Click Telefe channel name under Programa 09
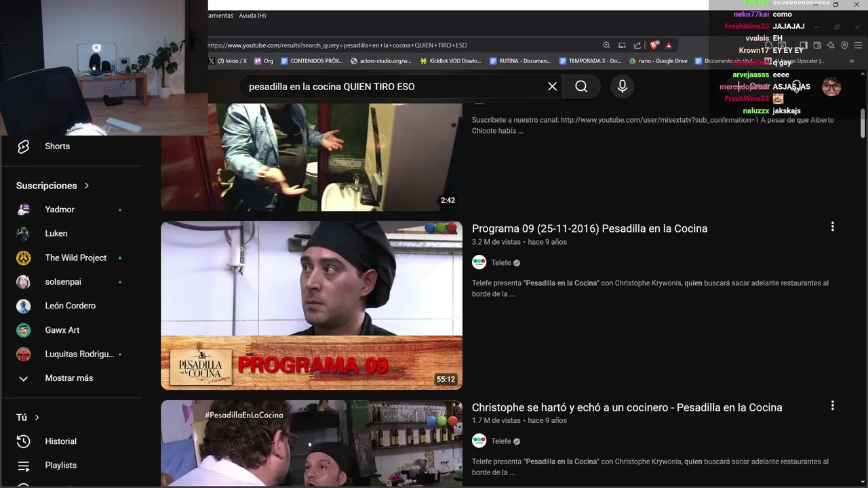Image resolution: width=868 pixels, height=488 pixels. coord(501,262)
